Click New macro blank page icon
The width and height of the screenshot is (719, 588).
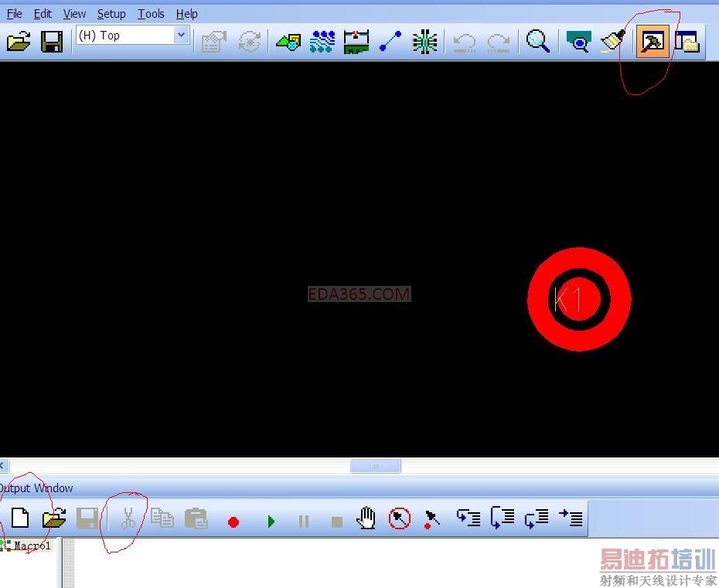point(20,518)
